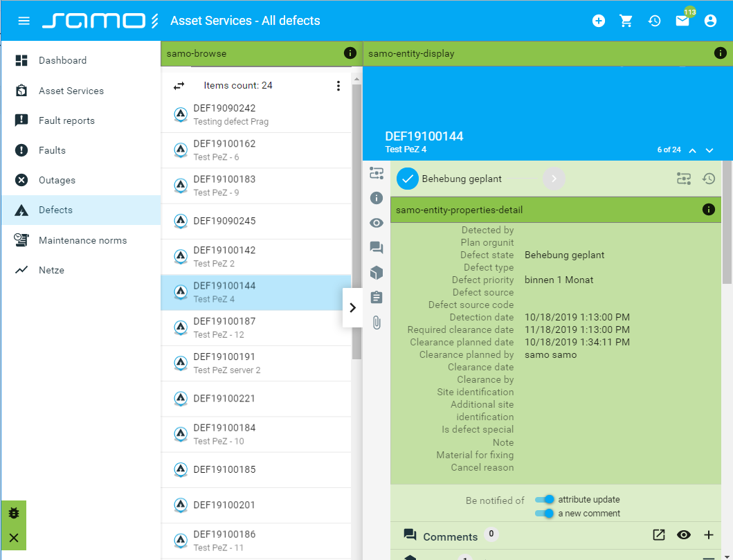Open Netze in the sidebar
Image resolution: width=733 pixels, height=560 pixels.
(80, 270)
